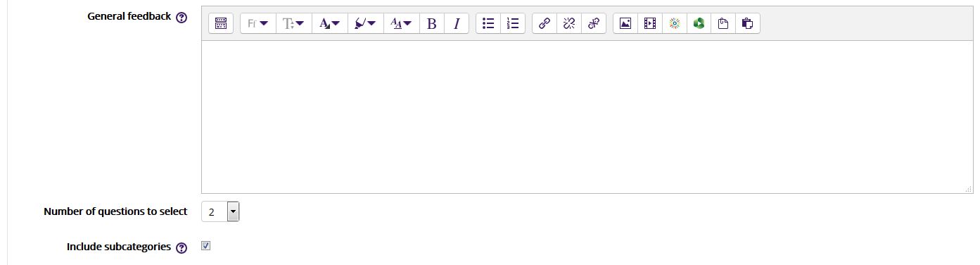Open Number of questions to select dropdown

coord(220,211)
